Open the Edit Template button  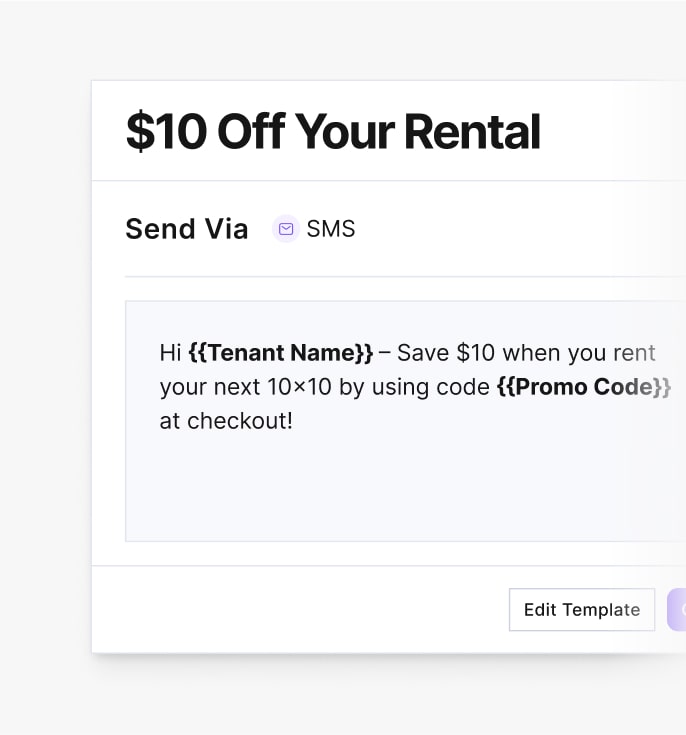(582, 610)
